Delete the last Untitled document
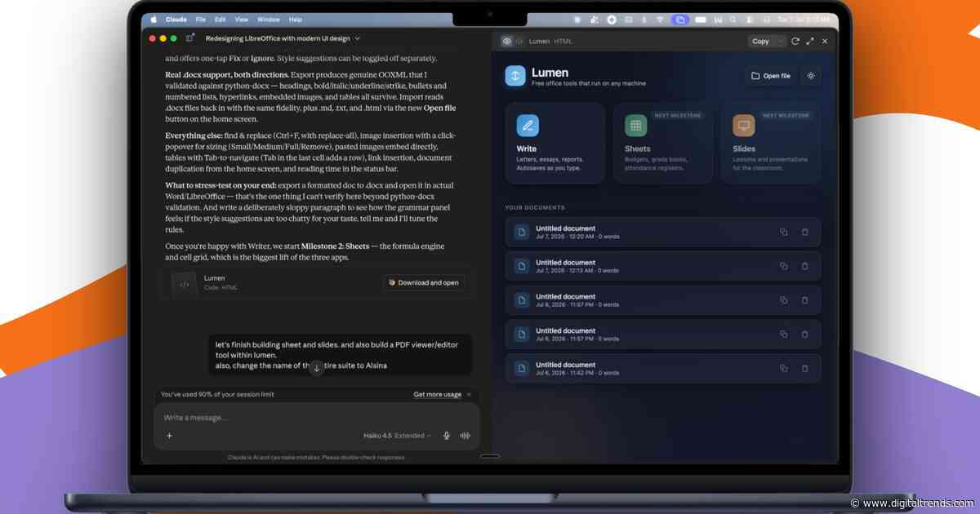This screenshot has height=514, width=980. click(x=804, y=369)
